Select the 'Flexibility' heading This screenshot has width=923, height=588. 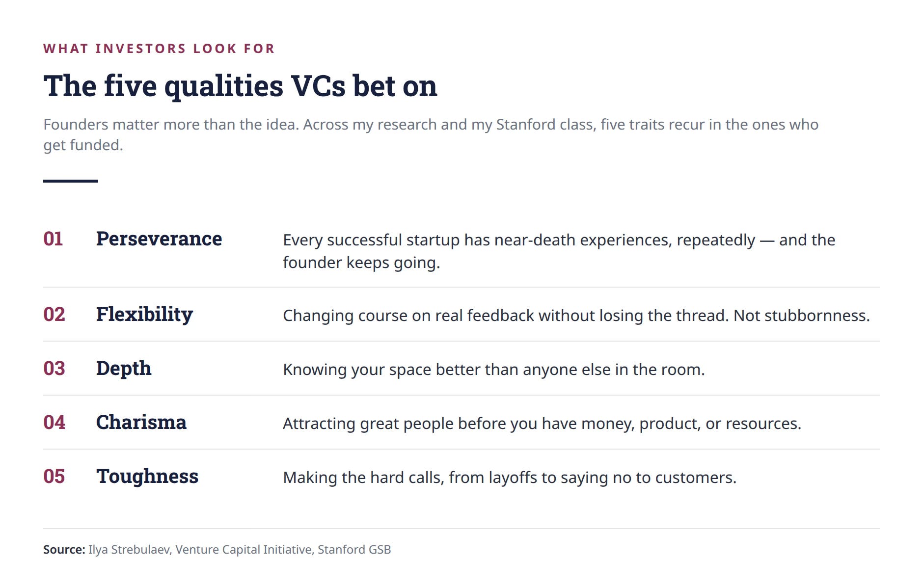(x=144, y=315)
